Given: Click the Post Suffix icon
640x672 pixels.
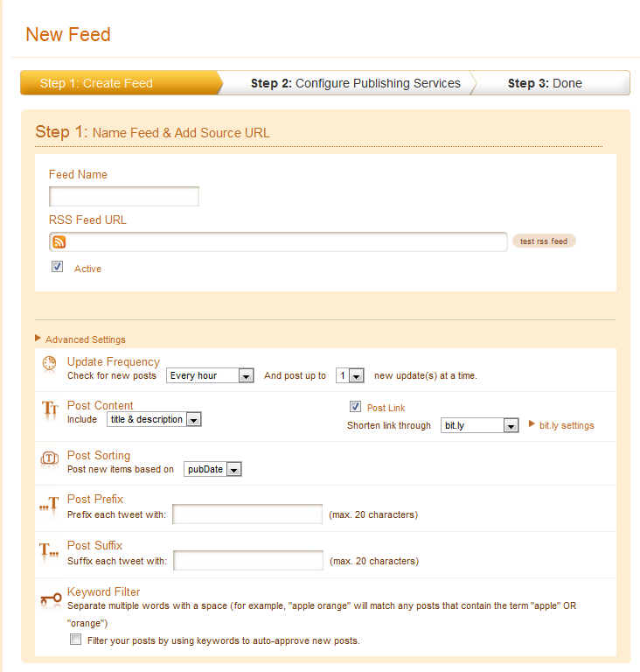Looking at the screenshot, I should pyautogui.click(x=49, y=549).
